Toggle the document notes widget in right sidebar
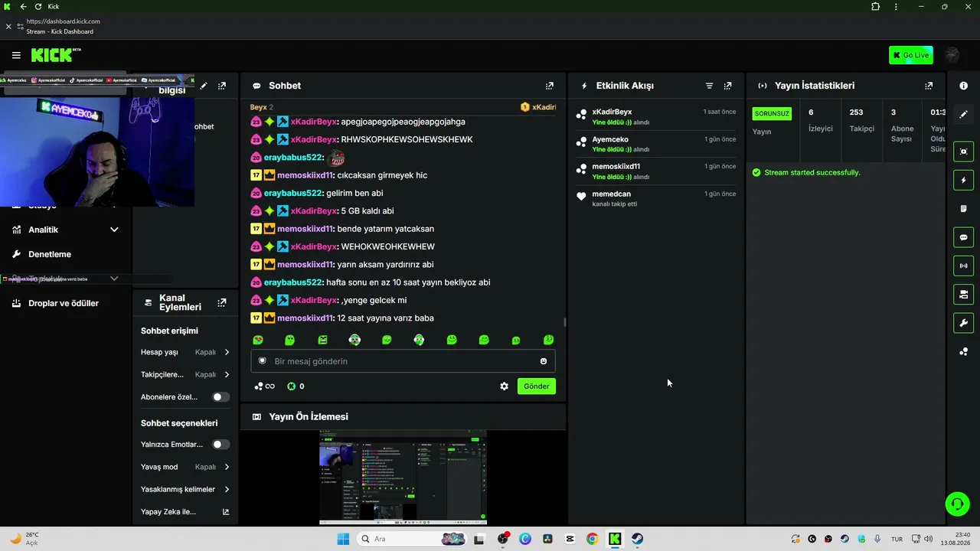This screenshot has height=551, width=980. click(x=963, y=209)
